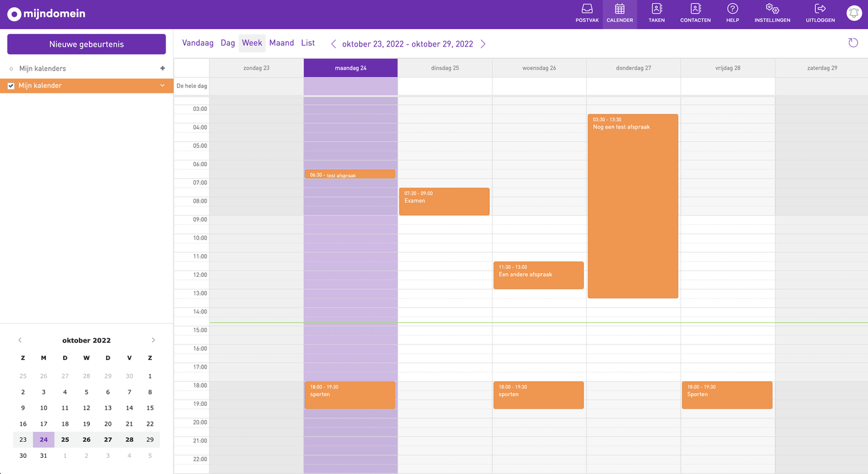868x474 pixels.
Task: Select day 15 in mini calendar
Action: point(150,408)
